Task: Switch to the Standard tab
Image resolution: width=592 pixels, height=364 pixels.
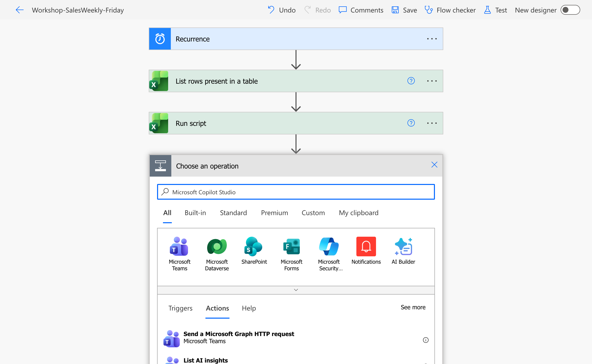Action: tap(233, 213)
